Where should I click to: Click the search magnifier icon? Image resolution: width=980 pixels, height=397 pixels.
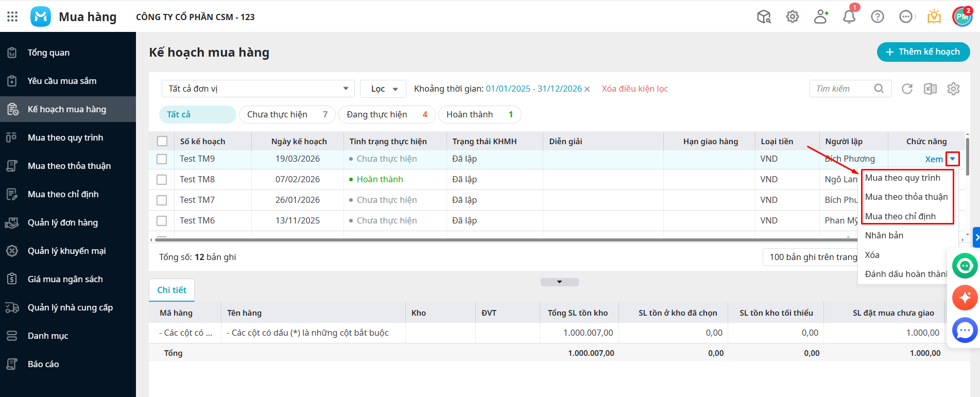click(879, 89)
